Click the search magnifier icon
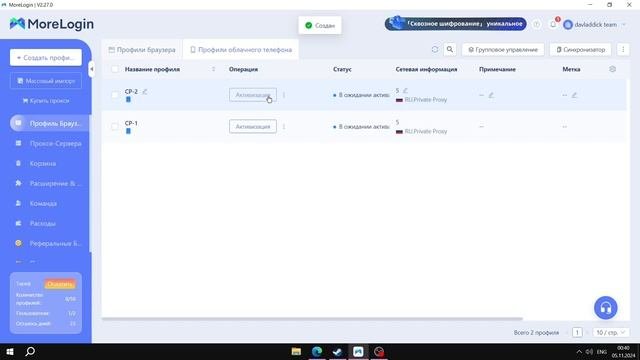 point(449,49)
